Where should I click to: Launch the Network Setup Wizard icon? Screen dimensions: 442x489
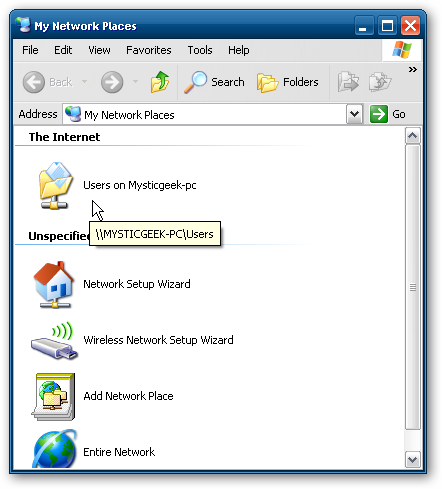click(54, 284)
